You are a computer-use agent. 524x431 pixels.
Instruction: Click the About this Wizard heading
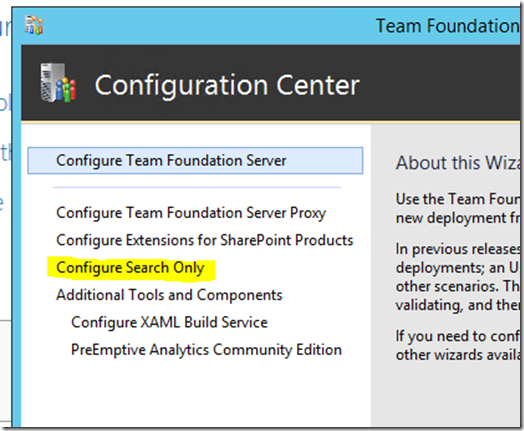[x=458, y=163]
